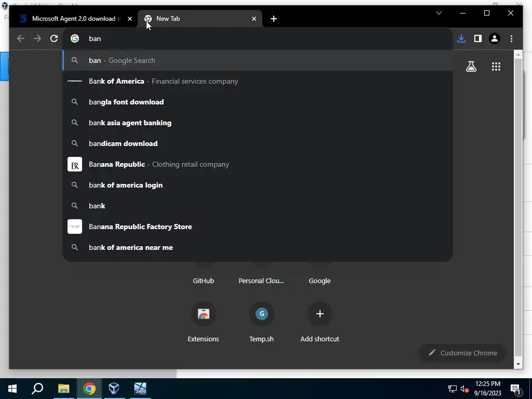Open the taskbar search icon
This screenshot has height=399, width=532.
(37, 389)
